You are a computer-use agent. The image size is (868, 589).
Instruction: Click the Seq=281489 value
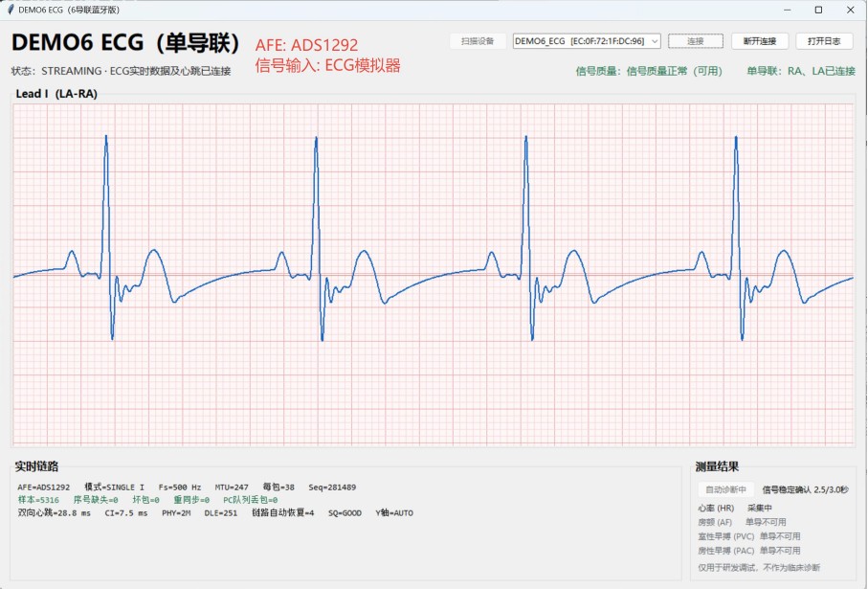pyautogui.click(x=332, y=487)
